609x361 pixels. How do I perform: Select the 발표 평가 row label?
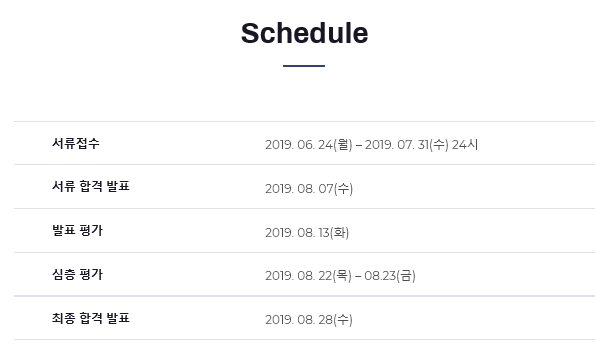[77, 230]
